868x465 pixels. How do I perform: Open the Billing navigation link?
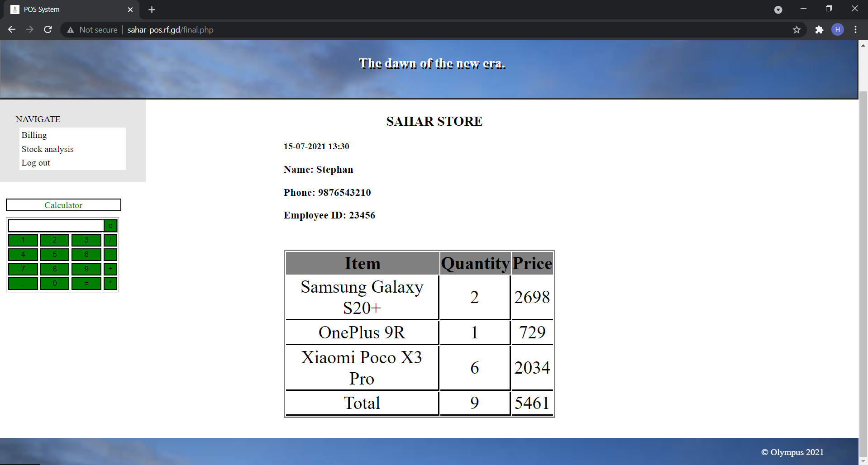coord(34,135)
